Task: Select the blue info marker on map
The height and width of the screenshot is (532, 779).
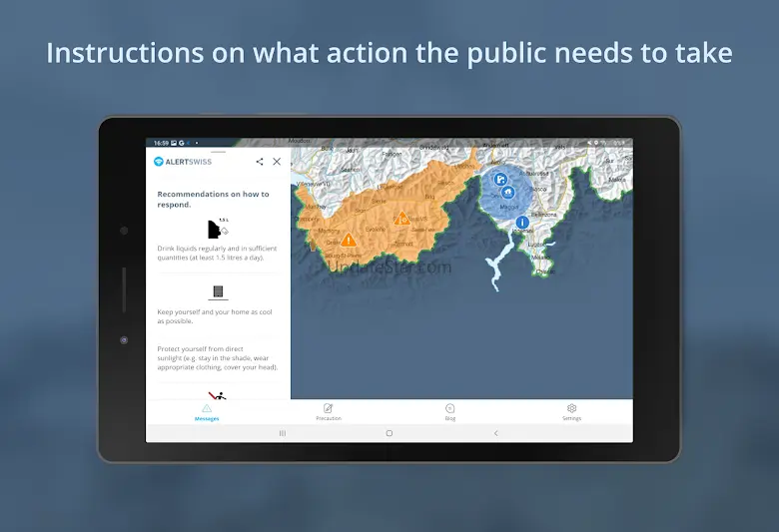Action: coord(521,223)
